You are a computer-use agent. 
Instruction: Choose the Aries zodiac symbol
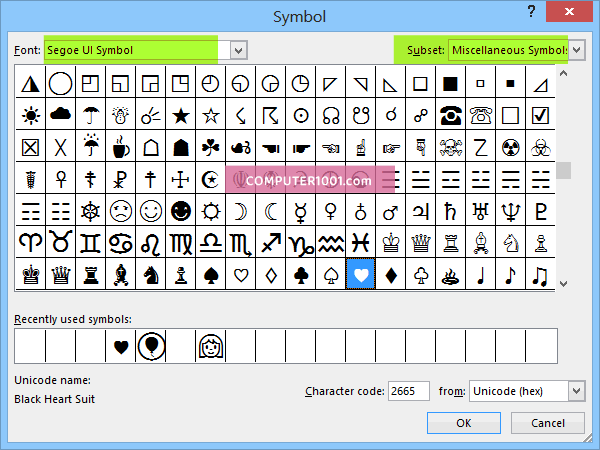(31, 243)
